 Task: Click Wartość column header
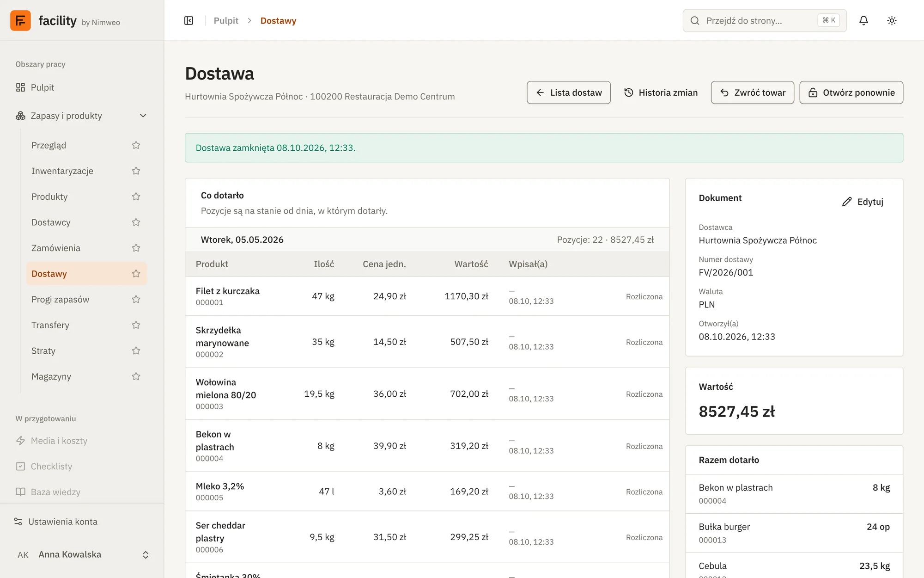[x=471, y=264]
